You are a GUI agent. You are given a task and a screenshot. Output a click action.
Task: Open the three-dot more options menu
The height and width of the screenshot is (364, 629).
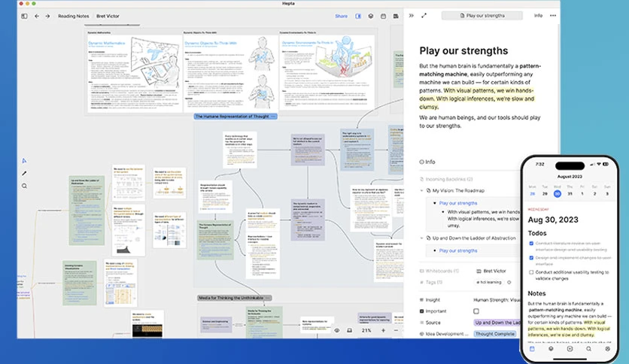pos(553,16)
